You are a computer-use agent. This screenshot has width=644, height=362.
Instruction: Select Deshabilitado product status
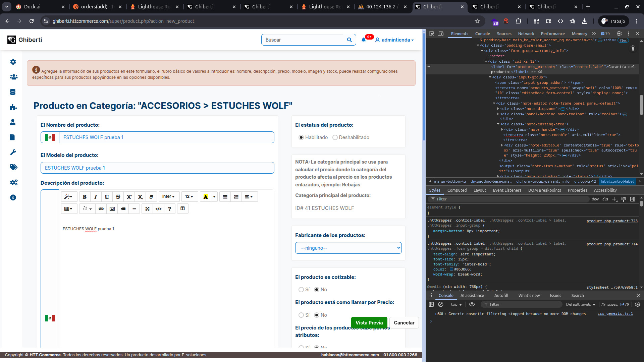(x=335, y=137)
